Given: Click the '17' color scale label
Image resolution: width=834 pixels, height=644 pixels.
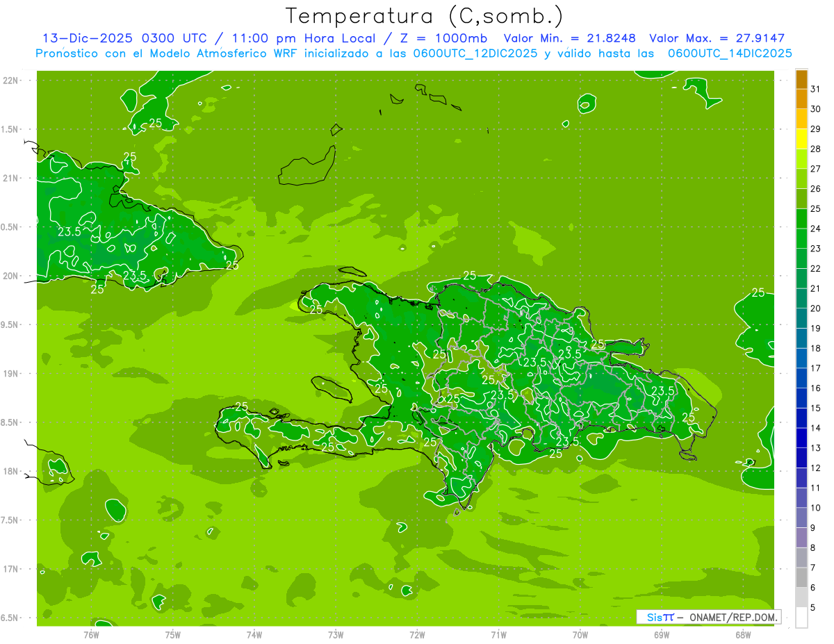Looking at the screenshot, I should (815, 368).
